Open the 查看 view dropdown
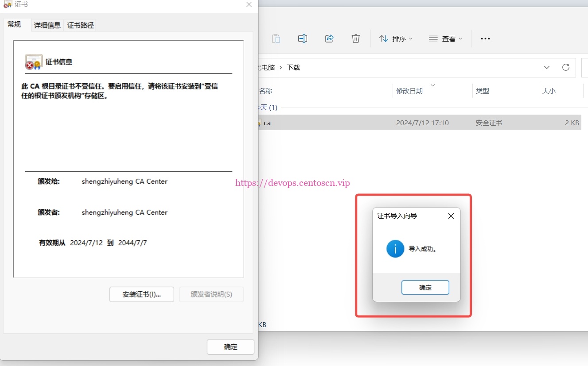 tap(446, 39)
